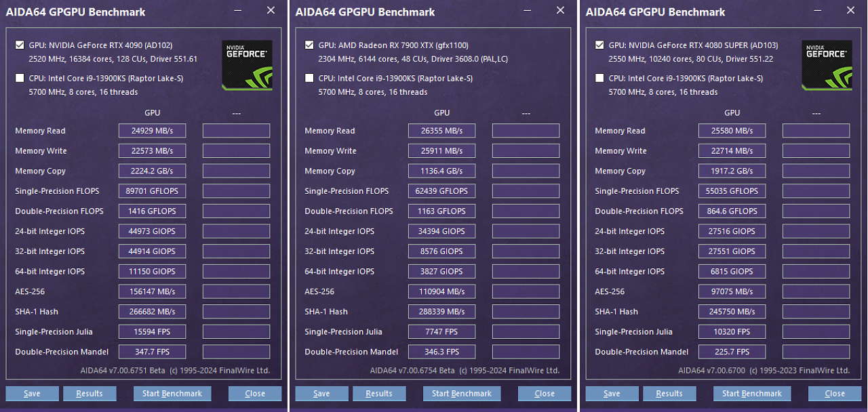Click Single-Precision Julia label in RX 7900 XTX window
Image resolution: width=868 pixels, height=412 pixels.
coord(343,331)
